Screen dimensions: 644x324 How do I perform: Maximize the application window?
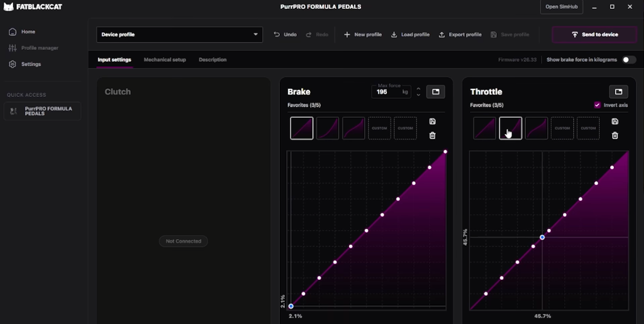pos(612,7)
